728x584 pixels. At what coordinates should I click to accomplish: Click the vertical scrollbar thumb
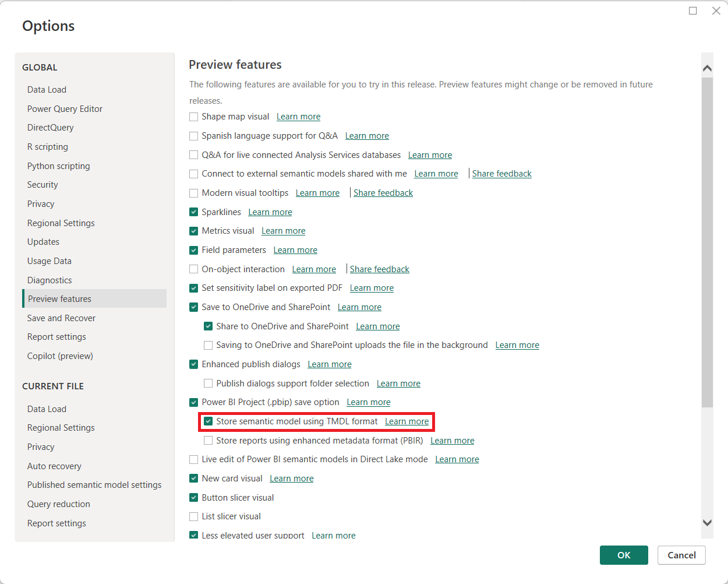click(x=707, y=242)
